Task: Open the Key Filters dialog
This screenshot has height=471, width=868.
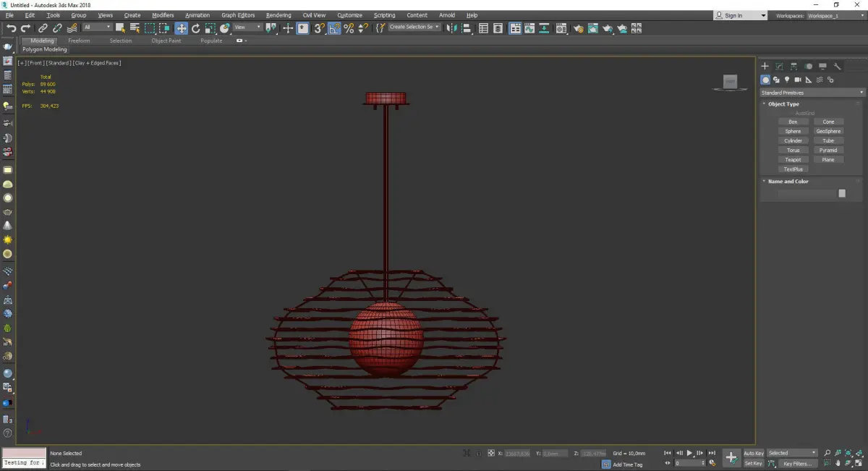Action: [796, 463]
